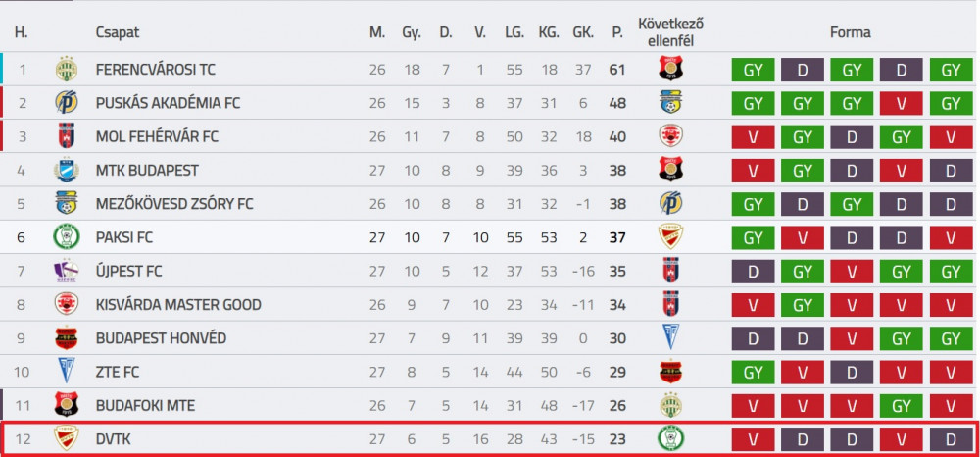Open the Budafoki MTE team link

click(145, 406)
